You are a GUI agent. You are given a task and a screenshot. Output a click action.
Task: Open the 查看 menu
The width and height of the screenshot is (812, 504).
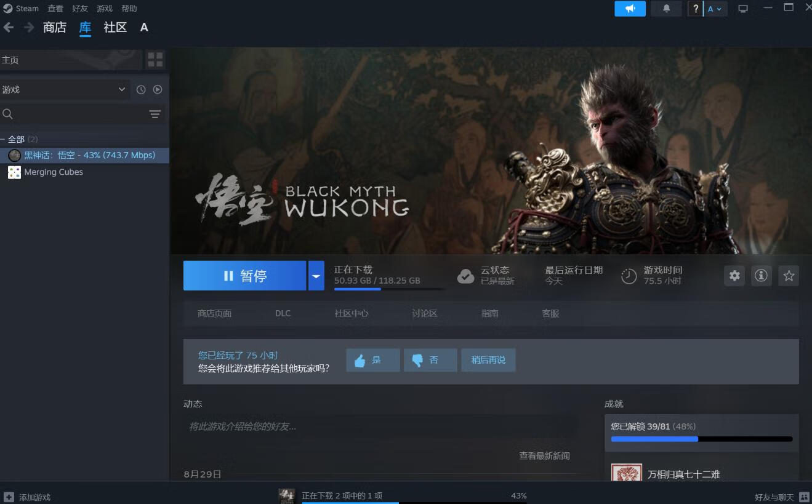coord(55,9)
